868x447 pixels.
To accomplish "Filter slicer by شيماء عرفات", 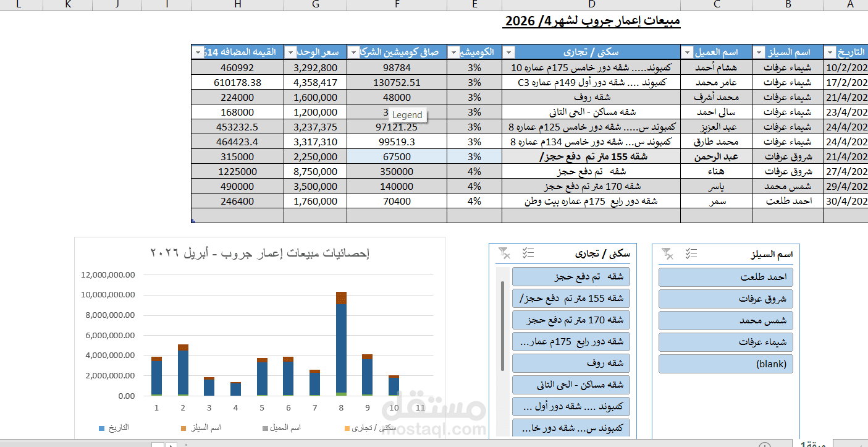I will point(725,342).
